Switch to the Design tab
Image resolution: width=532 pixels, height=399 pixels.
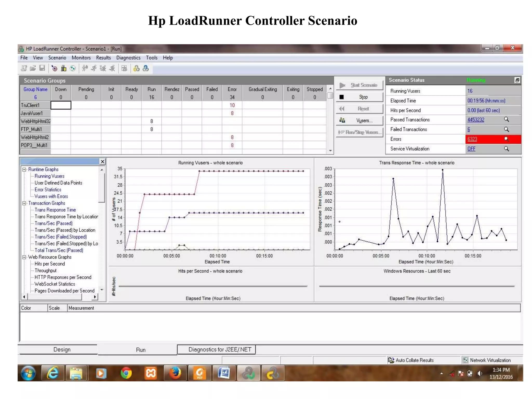point(62,350)
